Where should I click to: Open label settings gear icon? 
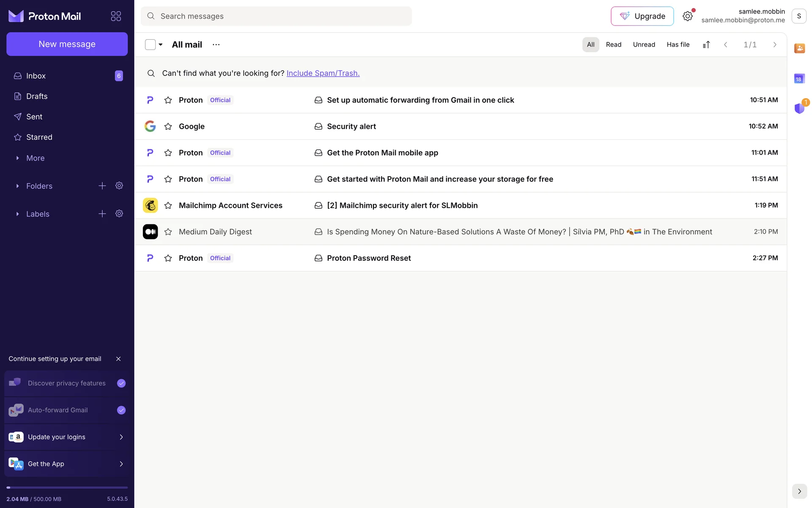coord(119,214)
